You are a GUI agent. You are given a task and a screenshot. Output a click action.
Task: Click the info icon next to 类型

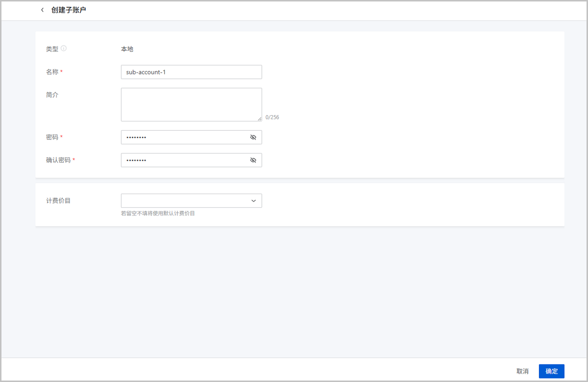tap(64, 48)
